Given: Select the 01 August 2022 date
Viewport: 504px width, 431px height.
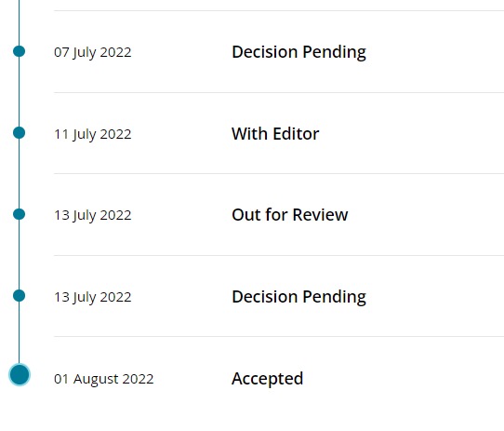Looking at the screenshot, I should tap(104, 379).
